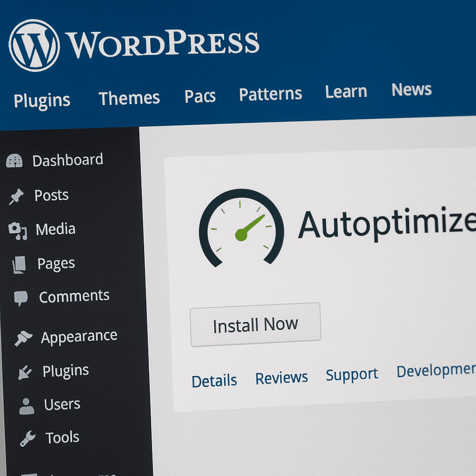Open the Details link

tap(214, 380)
